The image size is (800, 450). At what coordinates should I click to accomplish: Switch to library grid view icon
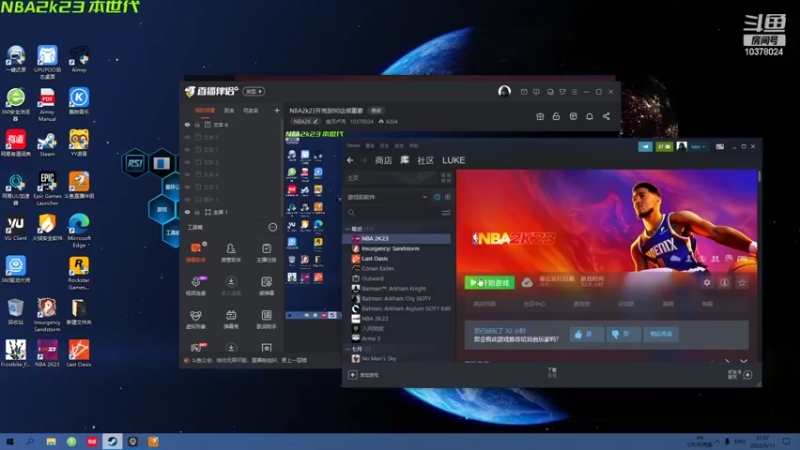coord(446,178)
